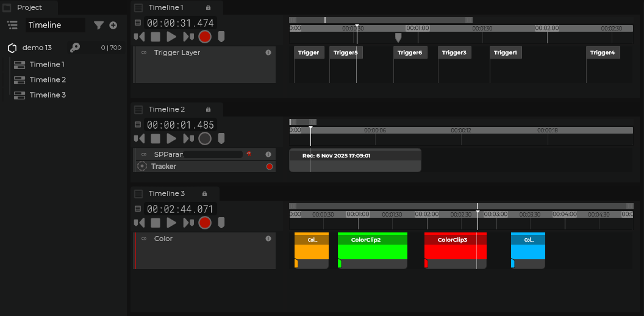Viewport: 644px width, 316px height.
Task: Stop playback on Timeline 3
Action: pyautogui.click(x=156, y=223)
